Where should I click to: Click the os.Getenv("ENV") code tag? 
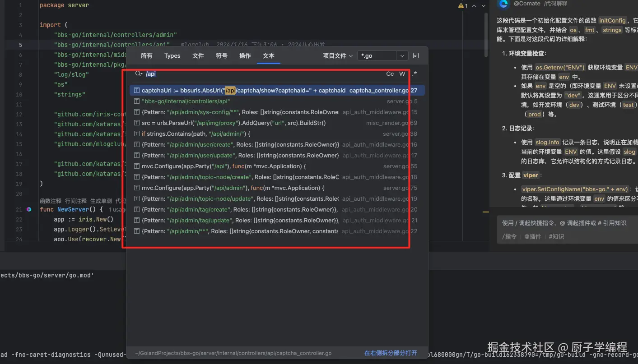[560, 67]
